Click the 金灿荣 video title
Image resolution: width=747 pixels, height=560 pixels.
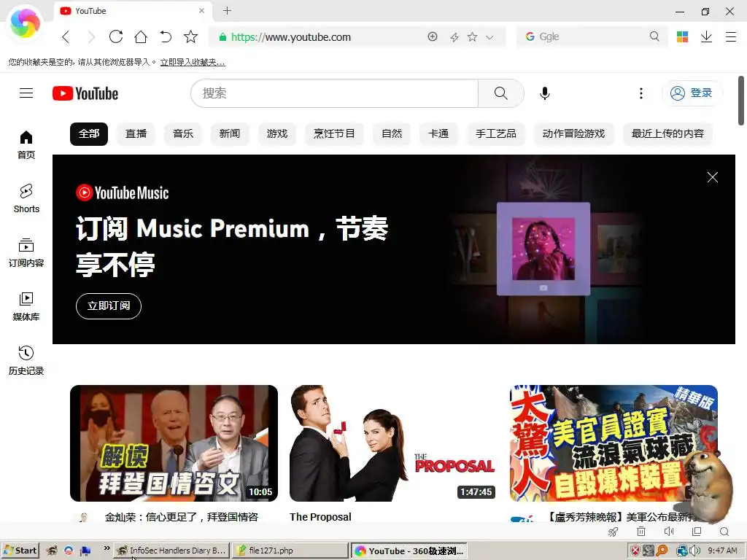182,517
